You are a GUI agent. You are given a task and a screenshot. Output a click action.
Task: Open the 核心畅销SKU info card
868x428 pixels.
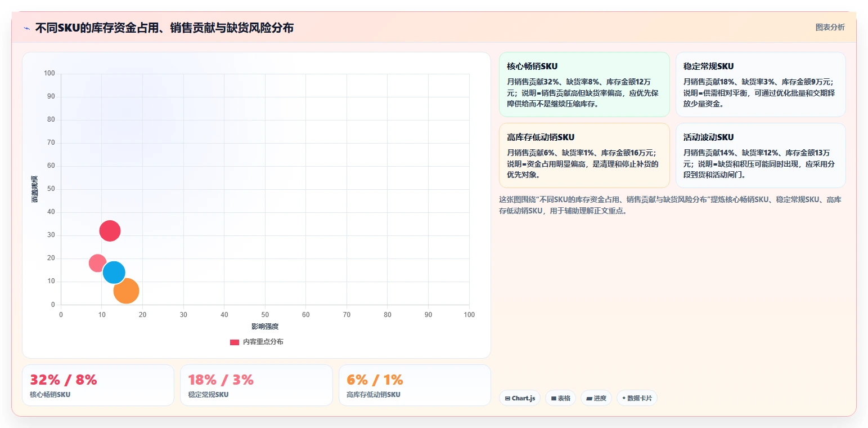pos(584,84)
